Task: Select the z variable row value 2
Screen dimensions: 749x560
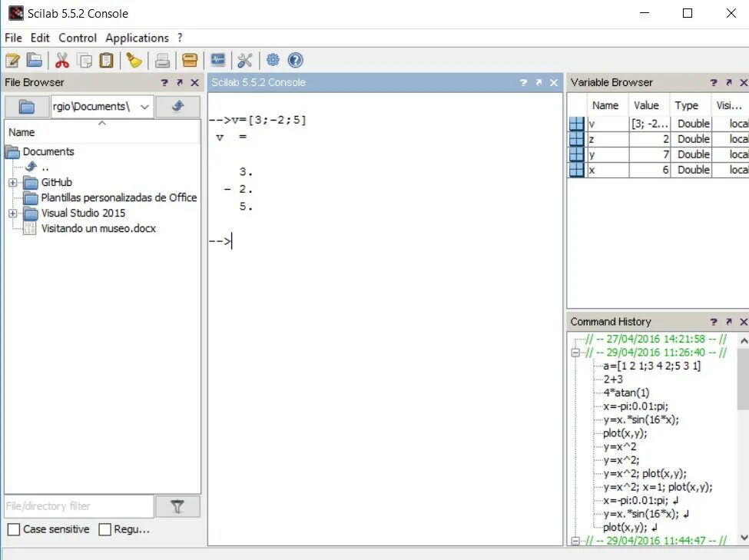Action: click(x=650, y=139)
